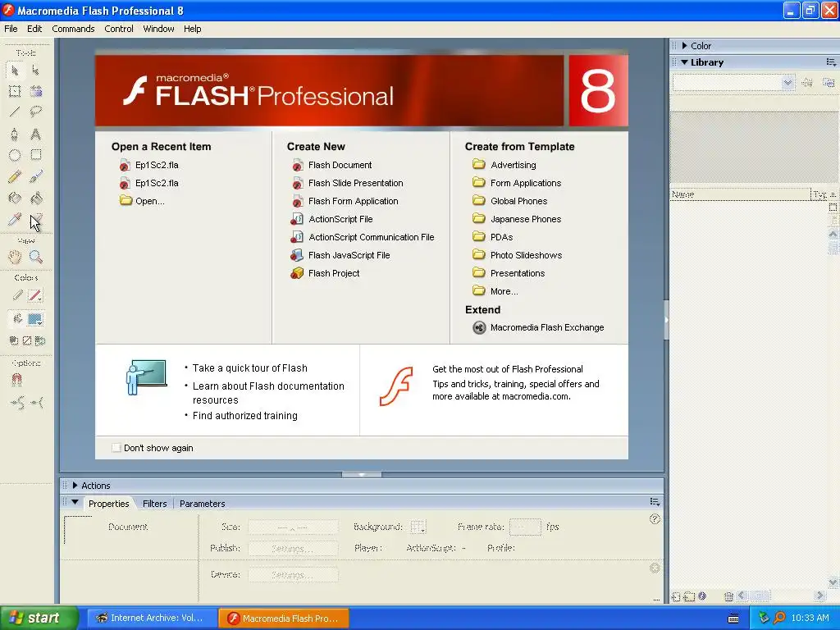Click the Straighten option icon
This screenshot has width=840, height=630.
click(37, 402)
